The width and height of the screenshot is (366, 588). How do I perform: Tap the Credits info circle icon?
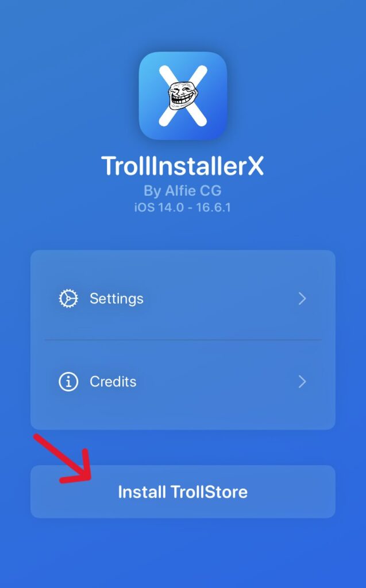(68, 382)
